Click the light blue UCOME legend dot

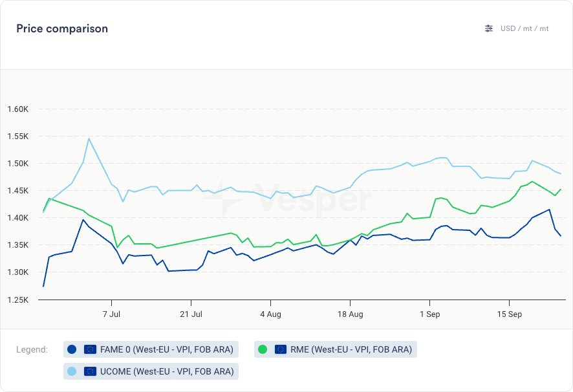[72, 371]
